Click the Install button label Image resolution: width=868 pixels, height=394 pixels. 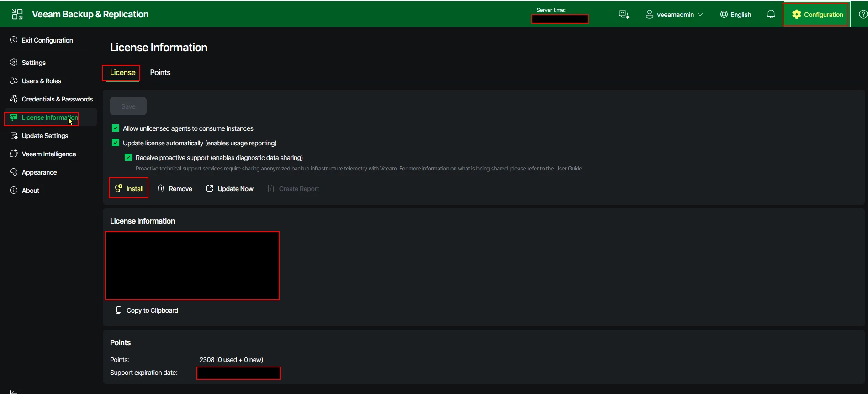135,189
